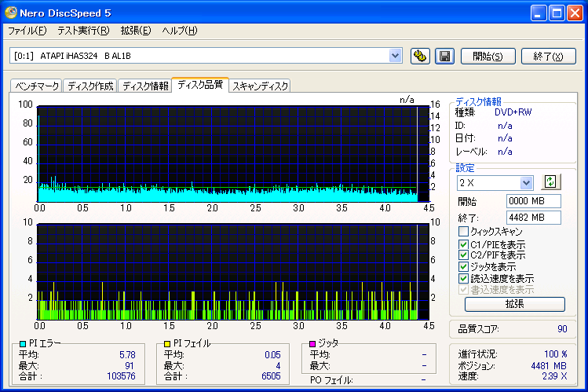Click PI フェイル total value 6505
This screenshot has height=392, width=588.
271,376
